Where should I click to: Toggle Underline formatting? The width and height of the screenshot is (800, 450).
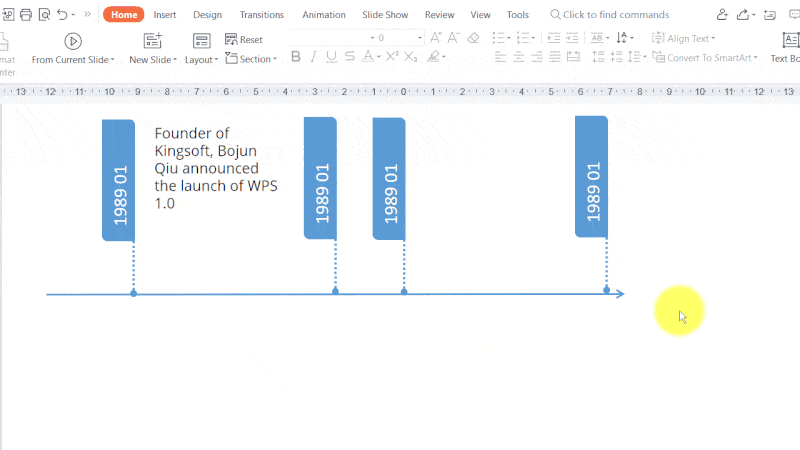pos(331,57)
